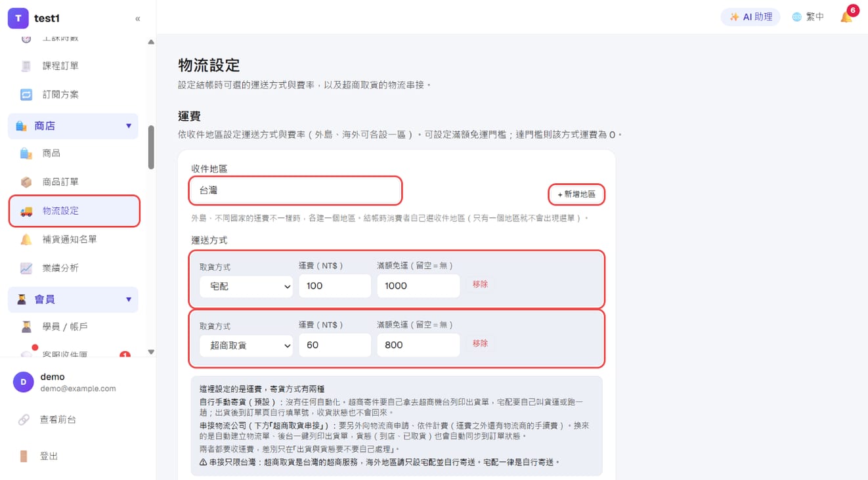Remove the 宅配 shipping method
This screenshot has width=868, height=480.
[480, 284]
